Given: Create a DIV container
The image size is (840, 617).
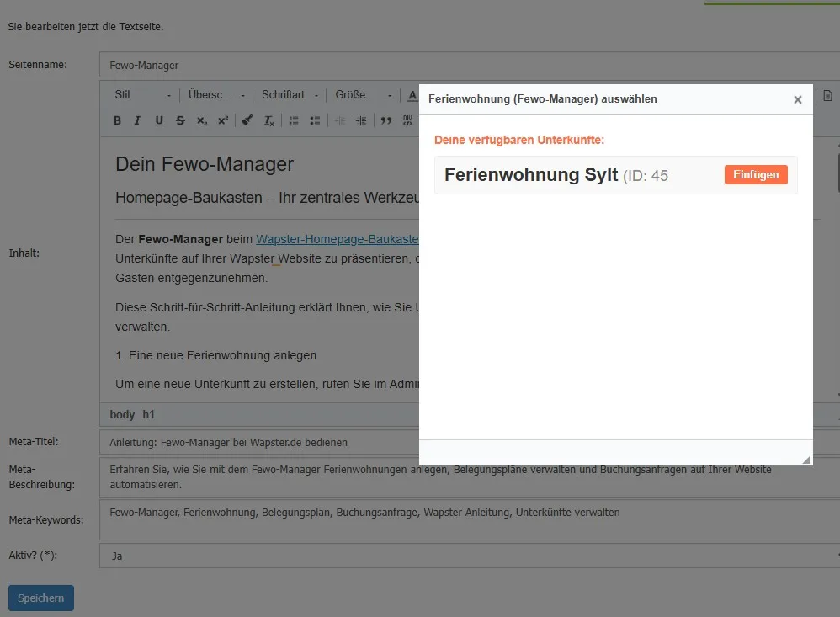Looking at the screenshot, I should pos(407,120).
